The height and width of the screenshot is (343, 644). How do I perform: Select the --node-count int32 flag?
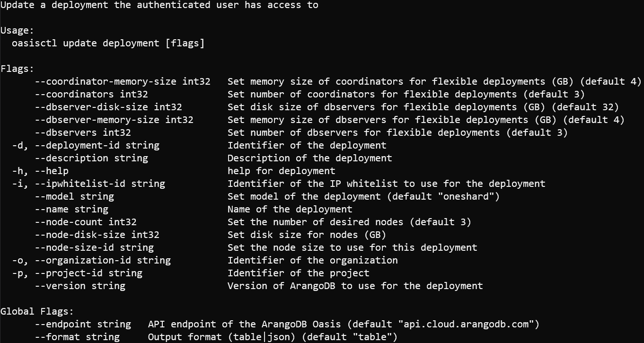85,222
